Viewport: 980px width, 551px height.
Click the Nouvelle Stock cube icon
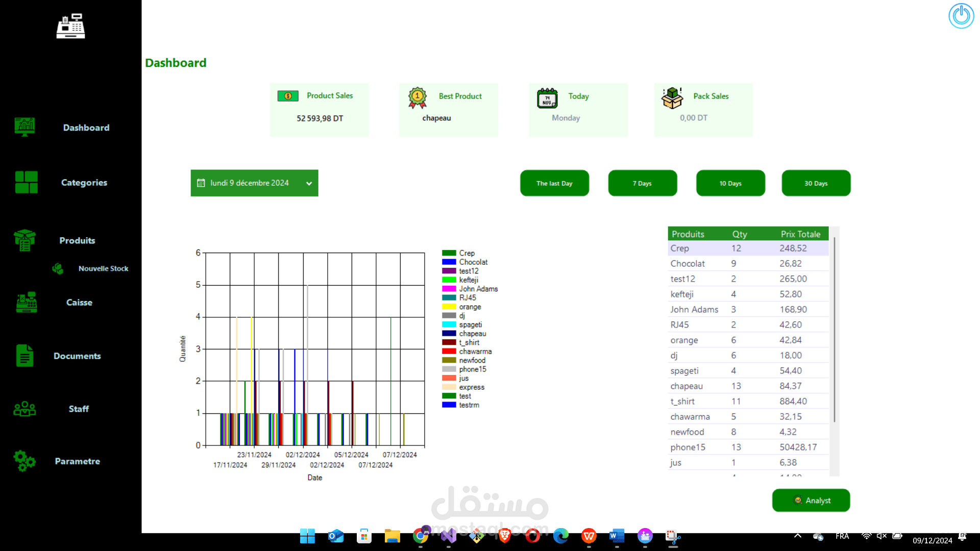point(58,268)
